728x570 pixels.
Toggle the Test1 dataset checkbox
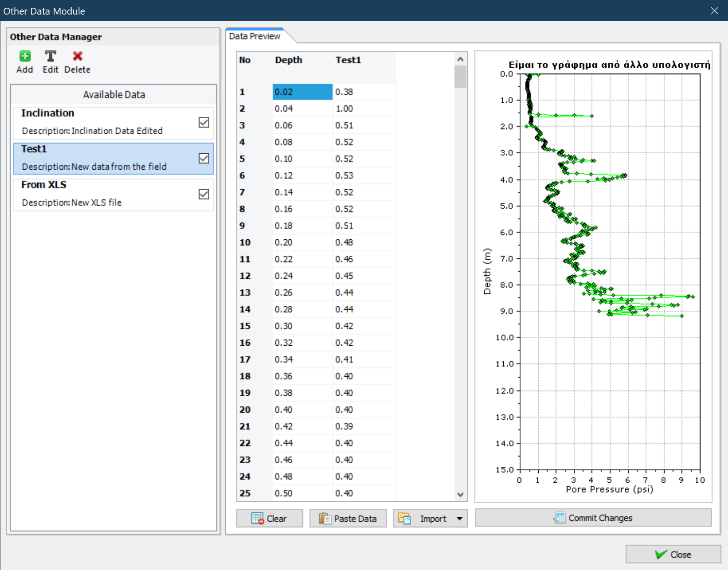tap(204, 158)
